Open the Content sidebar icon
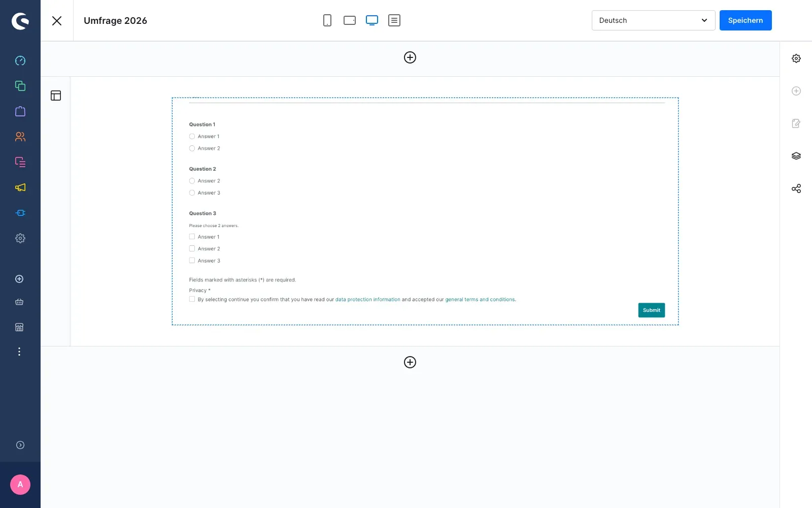The image size is (812, 508). pos(20,162)
